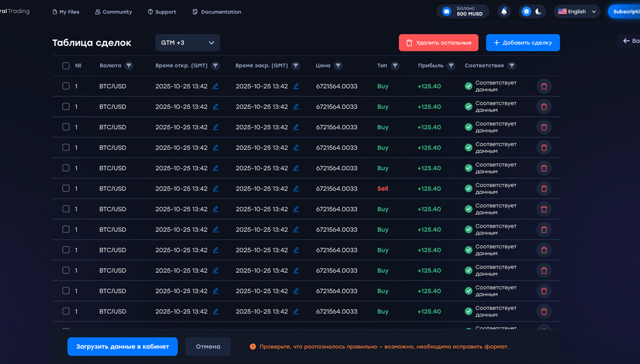Image resolution: width=640 pixels, height=364 pixels.
Task: Open the Прибыль column filter
Action: pyautogui.click(x=451, y=66)
